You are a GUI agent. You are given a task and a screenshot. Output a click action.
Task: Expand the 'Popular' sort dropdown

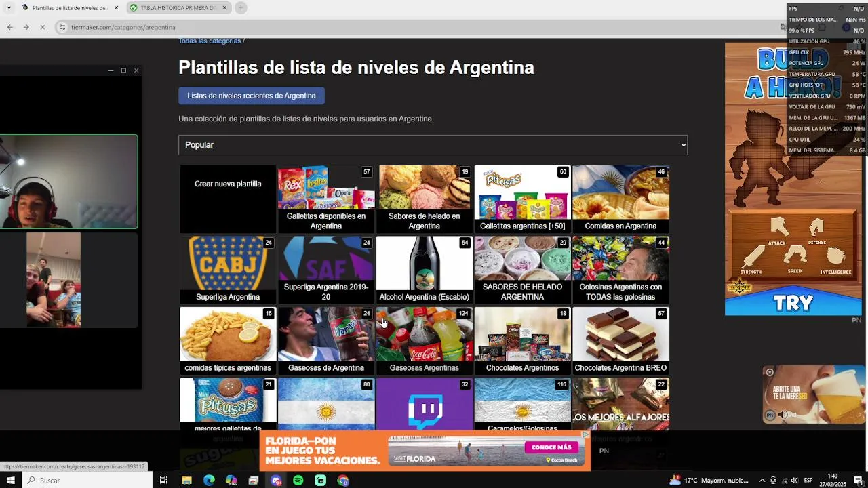[x=433, y=144]
